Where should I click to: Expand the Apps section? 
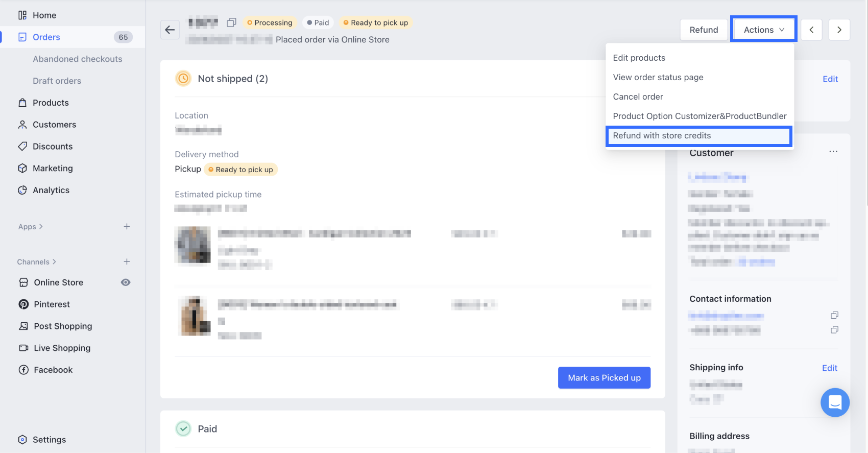coord(31,227)
